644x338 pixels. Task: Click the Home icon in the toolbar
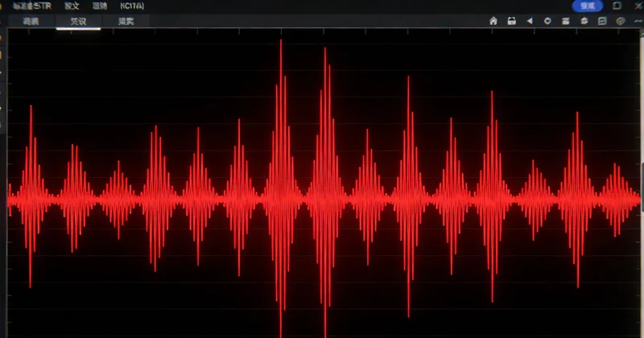pyautogui.click(x=493, y=22)
